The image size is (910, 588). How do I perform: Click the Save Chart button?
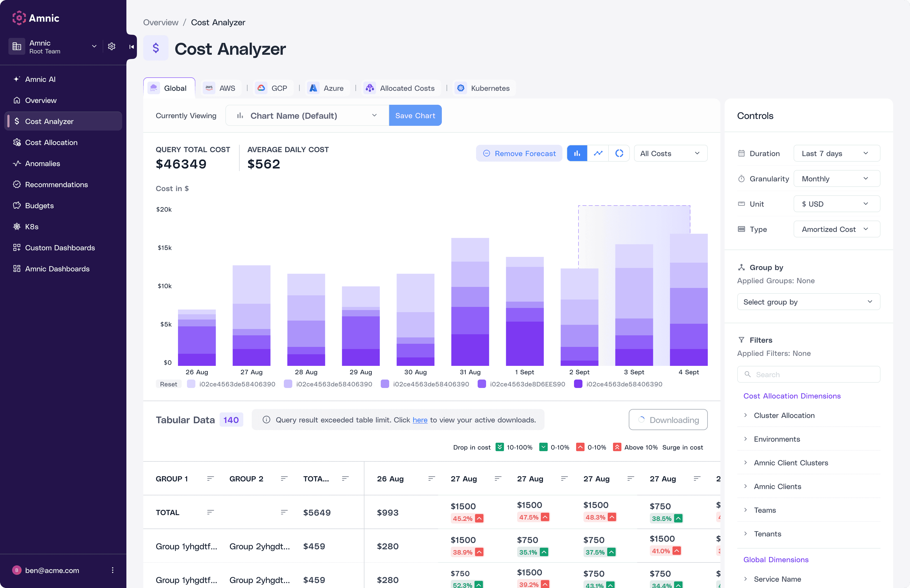tap(415, 115)
